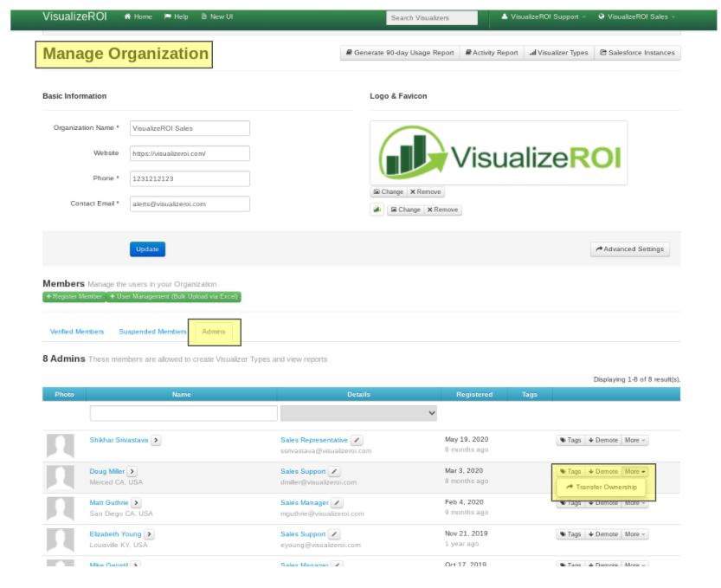The height and width of the screenshot is (588, 721).
Task: Open Salesforce Instances
Action: coord(637,53)
